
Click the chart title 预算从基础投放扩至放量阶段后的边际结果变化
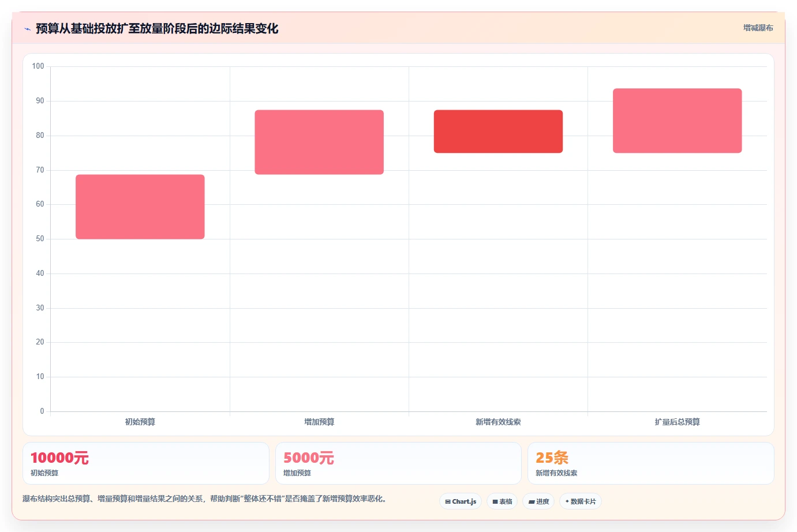coord(157,28)
